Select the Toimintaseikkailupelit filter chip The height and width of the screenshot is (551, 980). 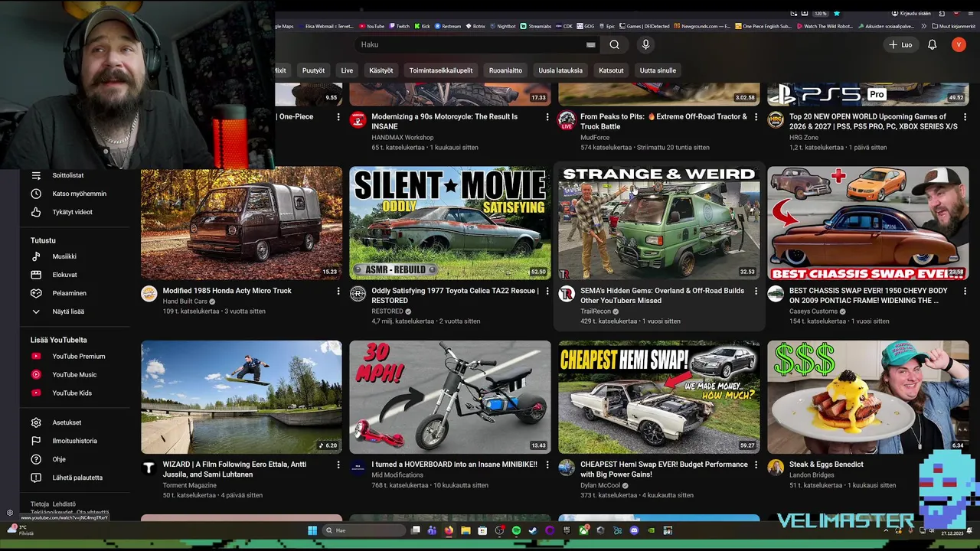pyautogui.click(x=441, y=70)
